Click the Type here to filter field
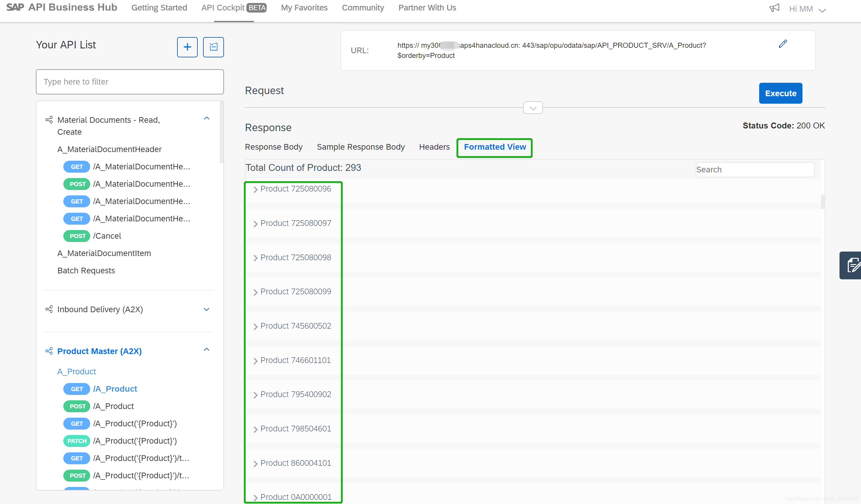Screen dimensions: 861x504 click(x=130, y=82)
